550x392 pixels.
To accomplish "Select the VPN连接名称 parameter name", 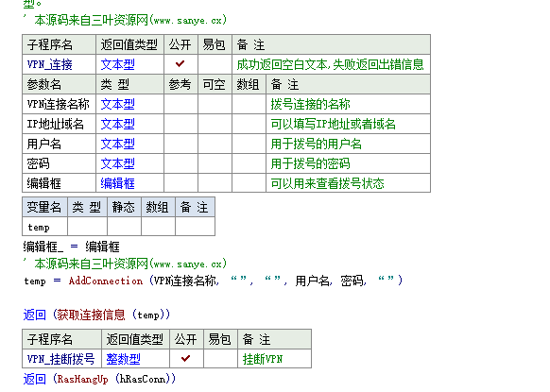I will [x=59, y=104].
